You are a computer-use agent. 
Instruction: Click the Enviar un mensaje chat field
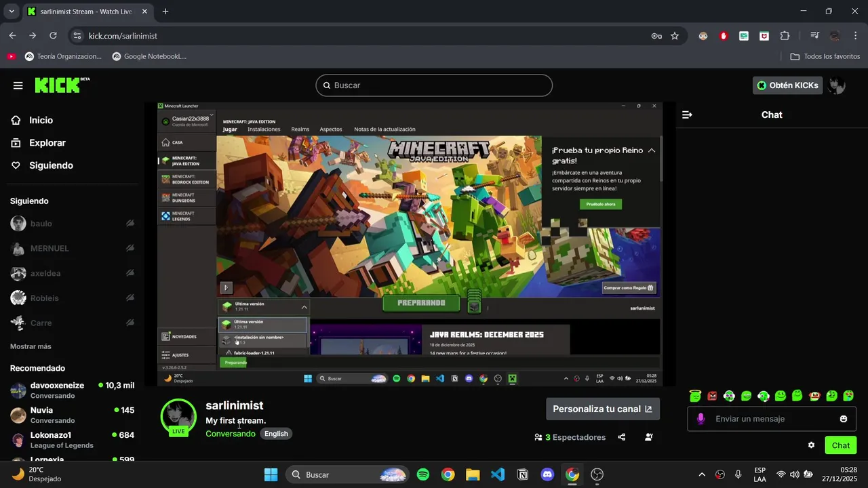(x=772, y=419)
